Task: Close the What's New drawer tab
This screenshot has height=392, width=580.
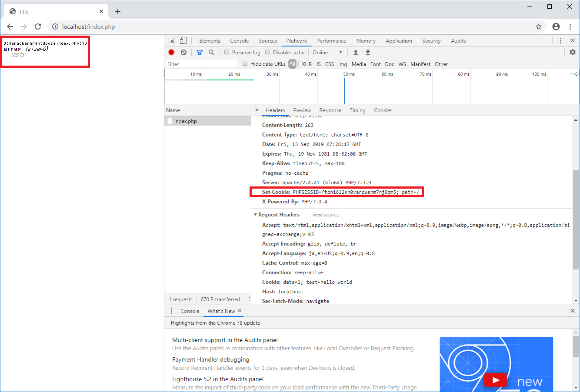Action: (x=240, y=311)
